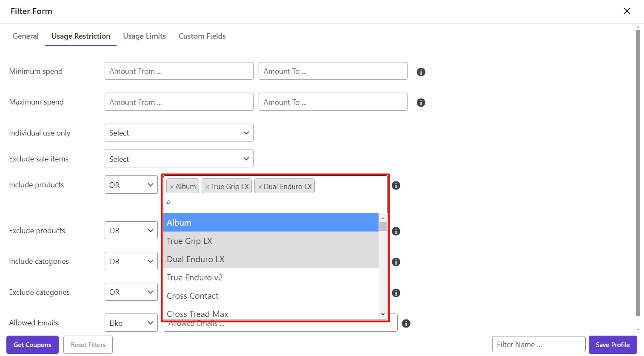Image resolution: width=644 pixels, height=356 pixels.
Task: Open the Allowed Emails Like dropdown
Action: 131,323
